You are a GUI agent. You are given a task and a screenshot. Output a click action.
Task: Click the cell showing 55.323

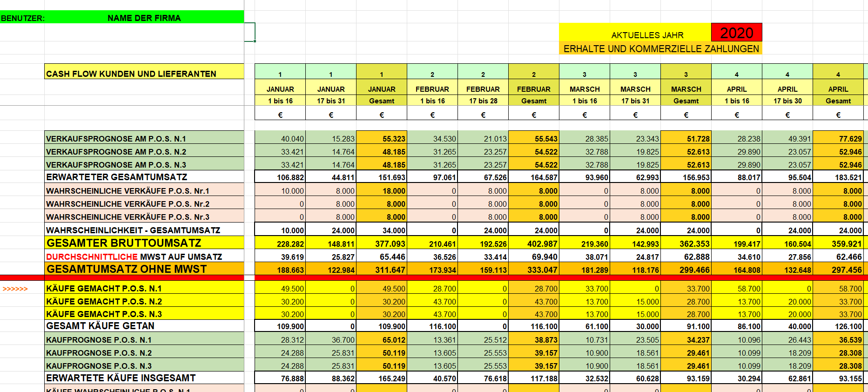382,138
